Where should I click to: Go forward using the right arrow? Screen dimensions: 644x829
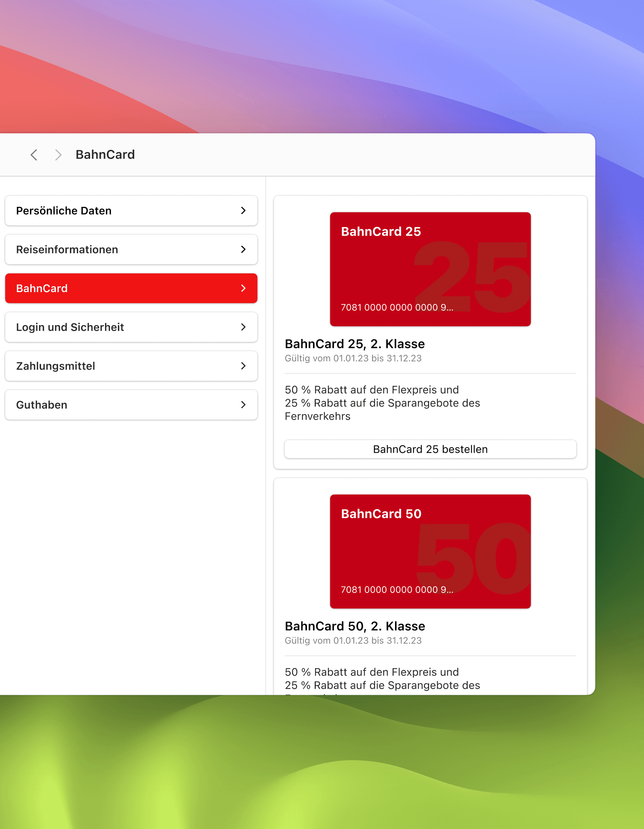58,155
